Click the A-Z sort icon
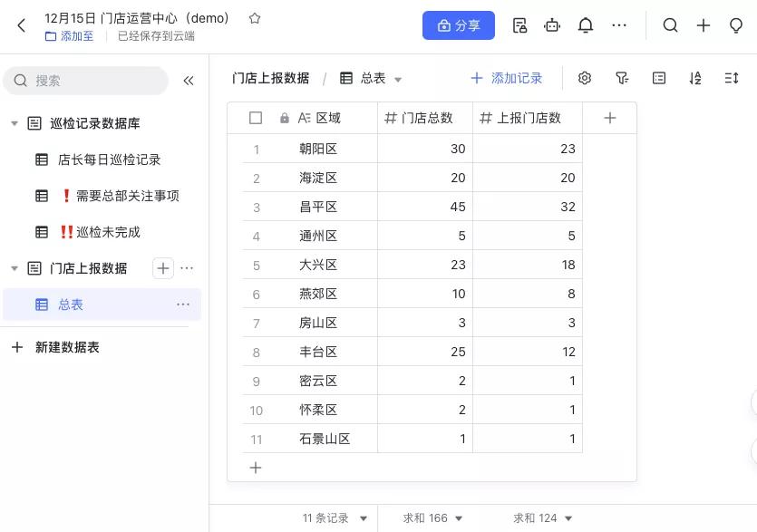This screenshot has height=532, width=757. [x=695, y=78]
